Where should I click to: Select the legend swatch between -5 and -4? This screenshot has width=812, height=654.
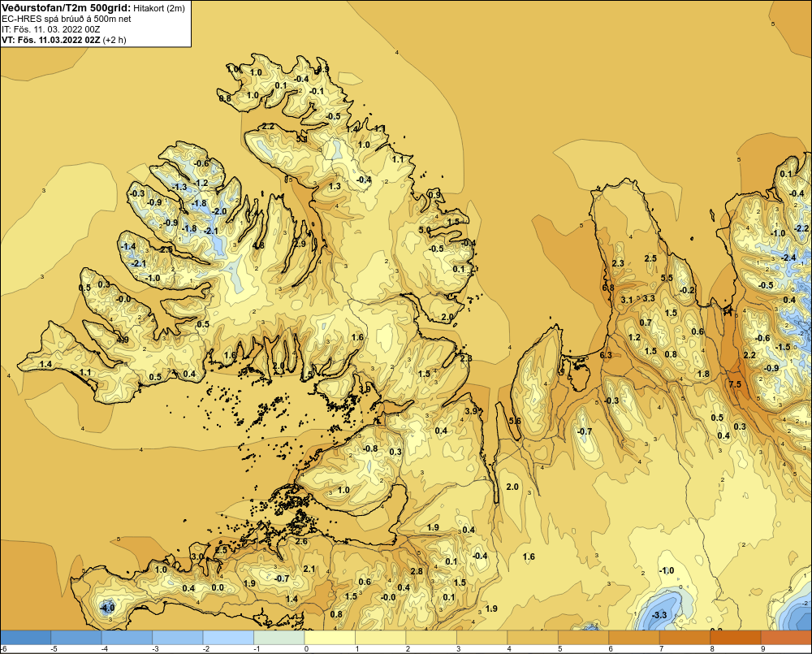(x=76, y=637)
